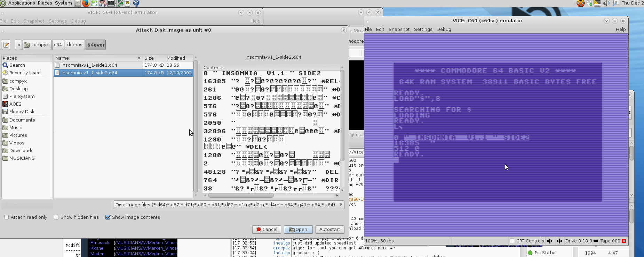644x257 pixels.
Task: Uncheck Show image contents checkbox
Action: point(108,217)
